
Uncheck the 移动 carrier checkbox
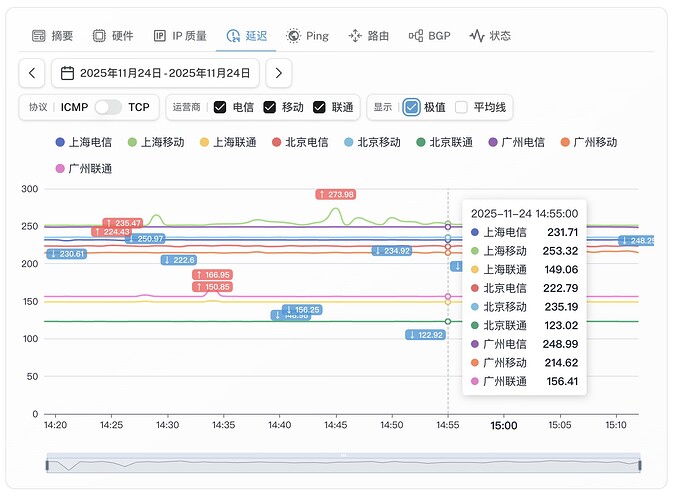[x=269, y=107]
